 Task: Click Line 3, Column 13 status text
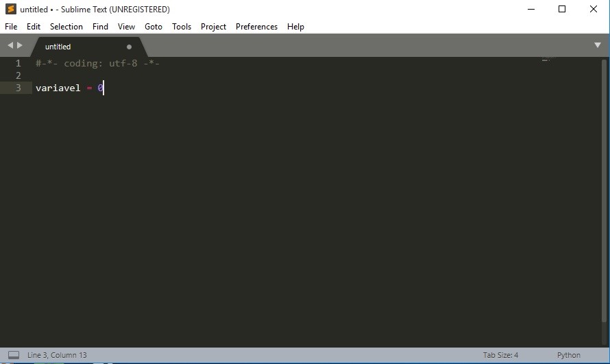pyautogui.click(x=57, y=355)
